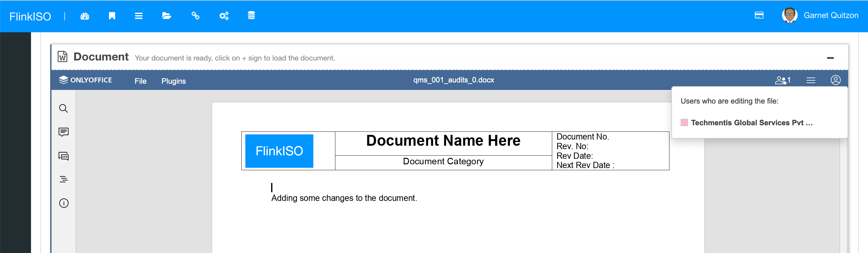Click the Rev. No: line
Screen dimensions: 868x253
pos(572,147)
